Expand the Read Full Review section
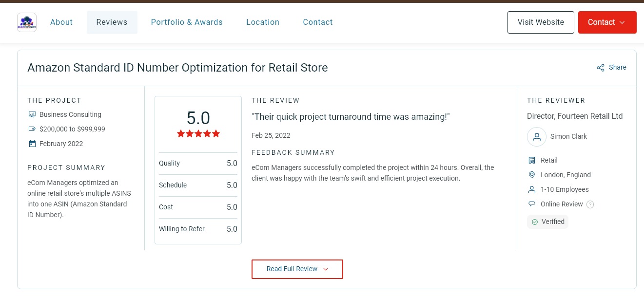The height and width of the screenshot is (296, 644). [297, 269]
